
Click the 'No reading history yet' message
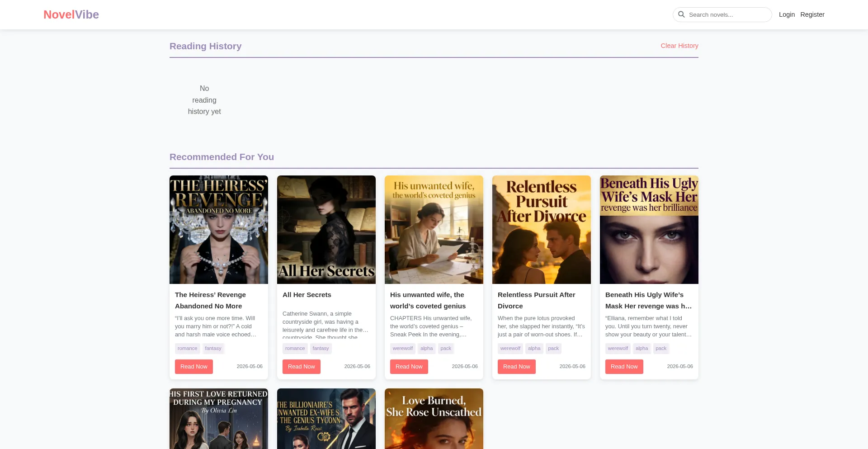click(x=204, y=100)
